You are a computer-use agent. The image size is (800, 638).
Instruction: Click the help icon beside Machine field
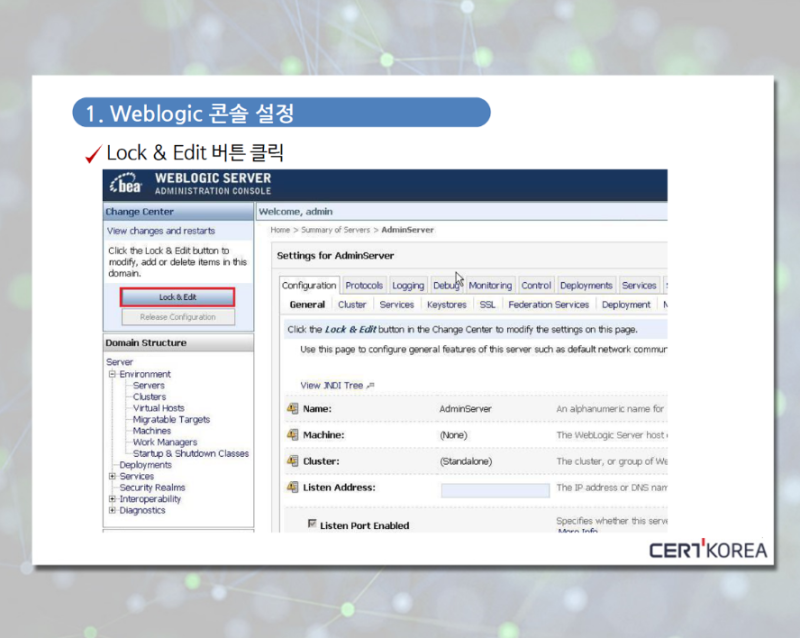pos(292,434)
